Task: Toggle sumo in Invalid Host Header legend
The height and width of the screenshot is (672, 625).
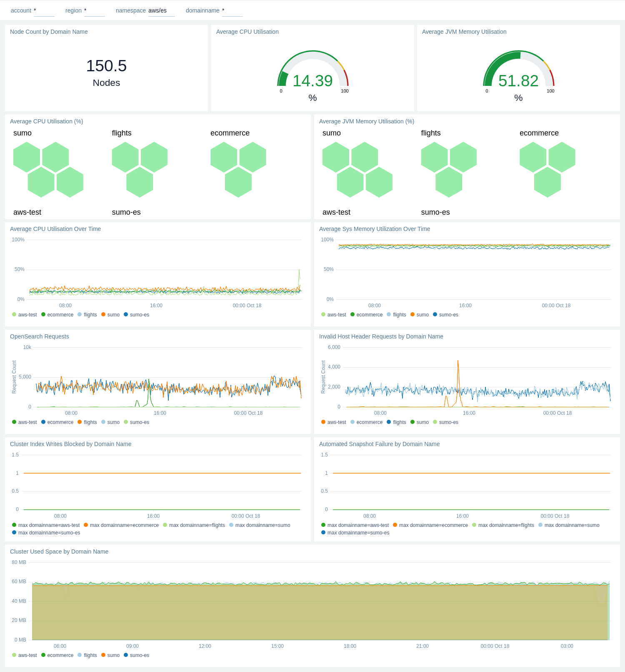Action: [x=420, y=422]
